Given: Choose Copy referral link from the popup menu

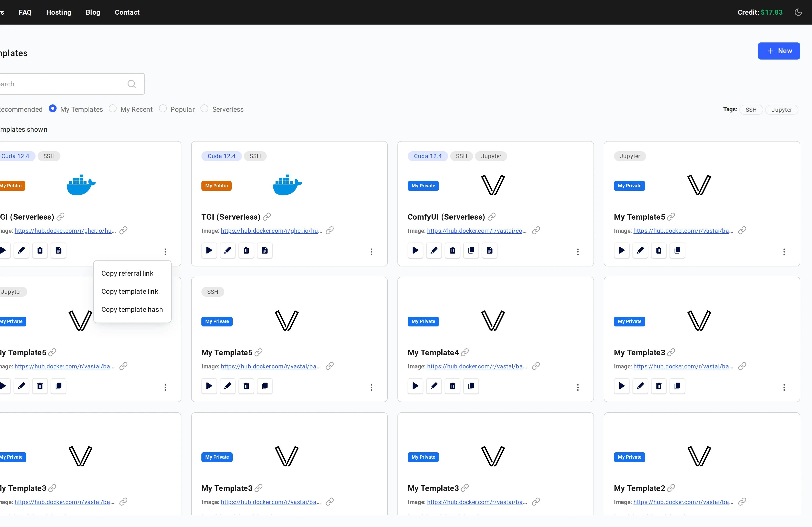Looking at the screenshot, I should pyautogui.click(x=132, y=274).
